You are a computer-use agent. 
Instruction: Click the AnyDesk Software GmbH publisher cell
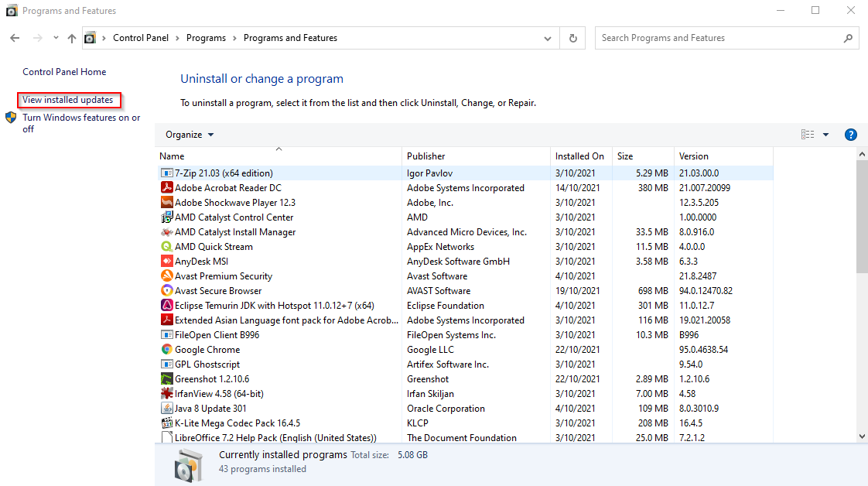(458, 262)
